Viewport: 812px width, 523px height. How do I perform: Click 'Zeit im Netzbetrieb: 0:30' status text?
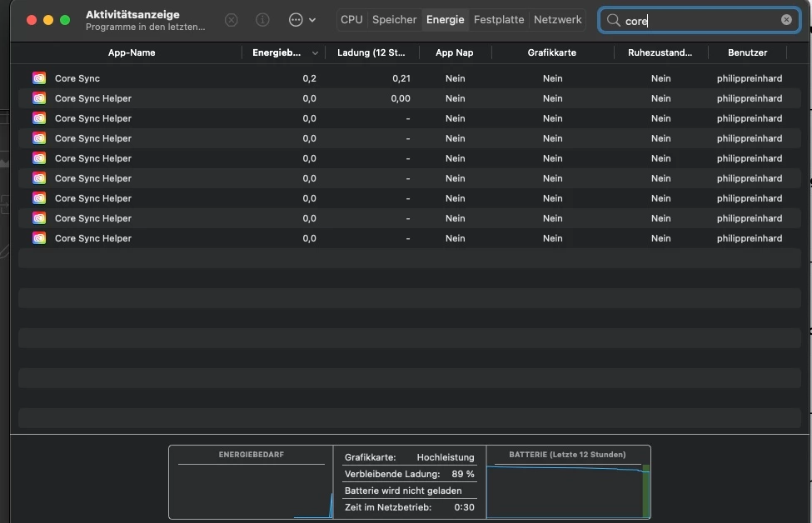pos(409,507)
